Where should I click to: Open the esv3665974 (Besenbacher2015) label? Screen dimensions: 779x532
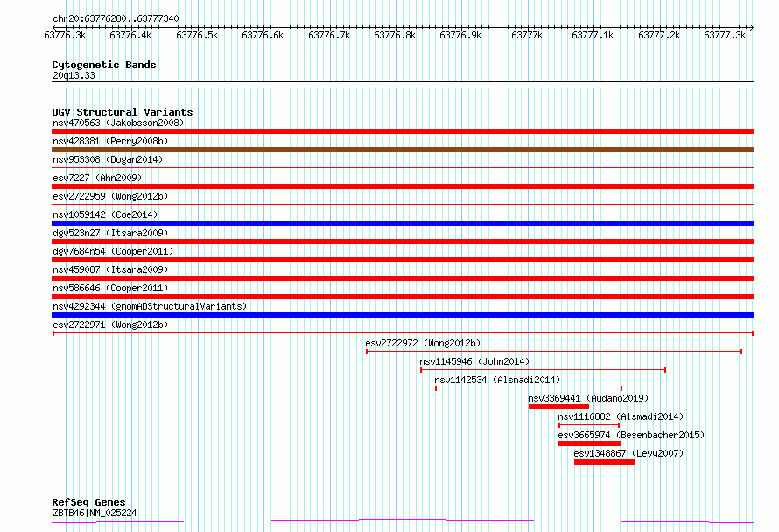(x=631, y=435)
